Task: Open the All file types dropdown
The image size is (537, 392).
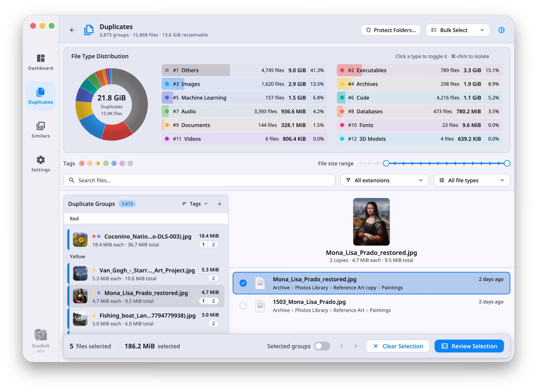Action: pyautogui.click(x=472, y=180)
